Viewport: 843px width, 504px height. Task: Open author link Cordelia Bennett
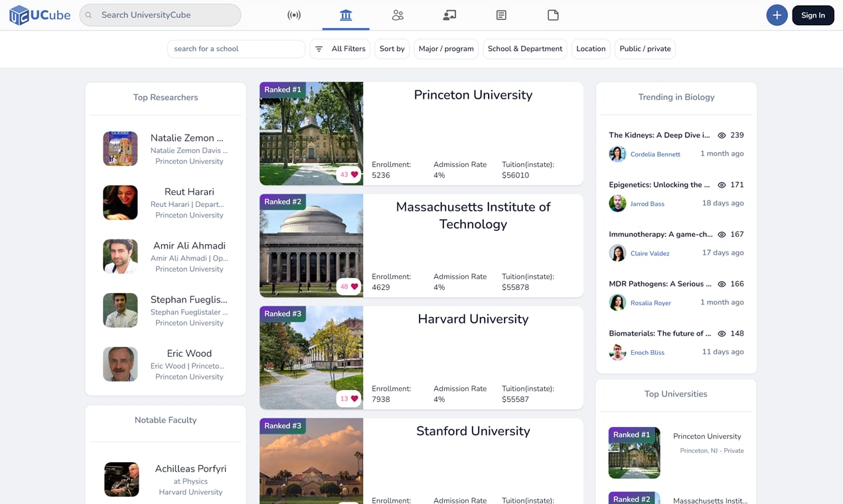(655, 154)
